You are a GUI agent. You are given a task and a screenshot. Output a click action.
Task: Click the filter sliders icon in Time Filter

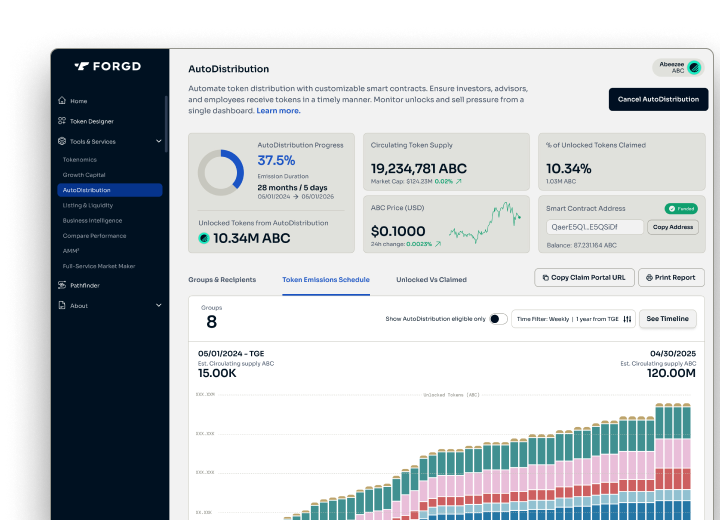627,319
